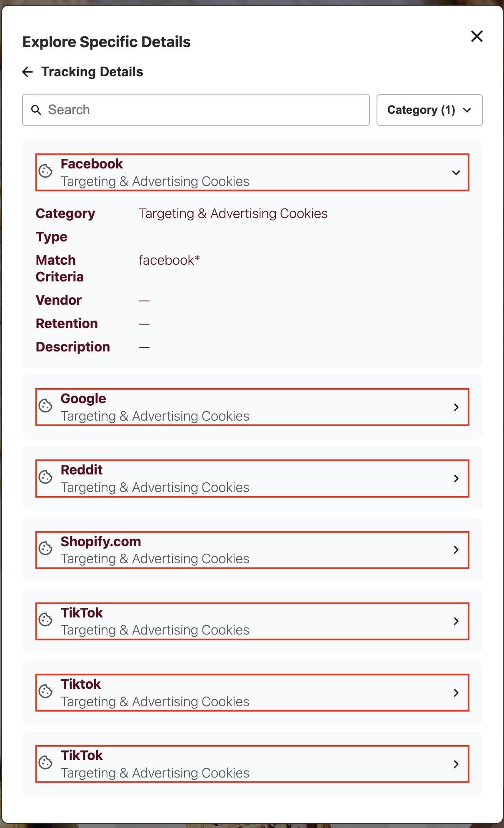Expand the Google cookie details
This screenshot has width=504, height=828.
click(x=457, y=407)
